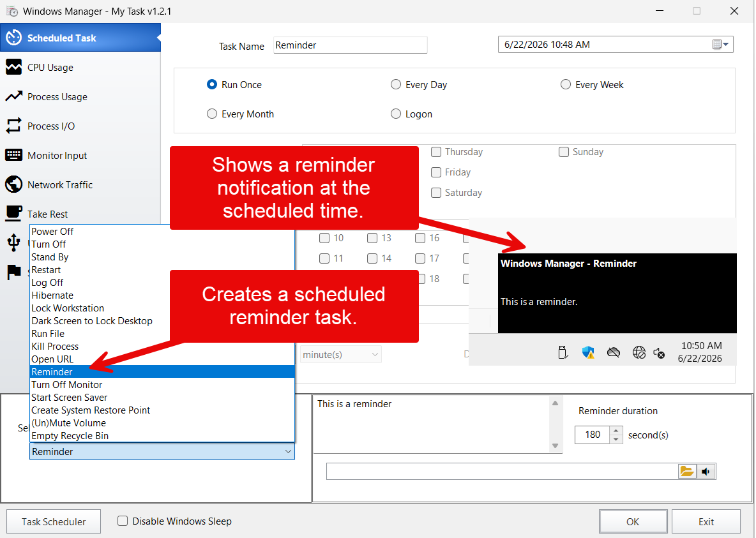Click the cloud sync tray icon
Screen dimensions: 756x538
tap(613, 352)
